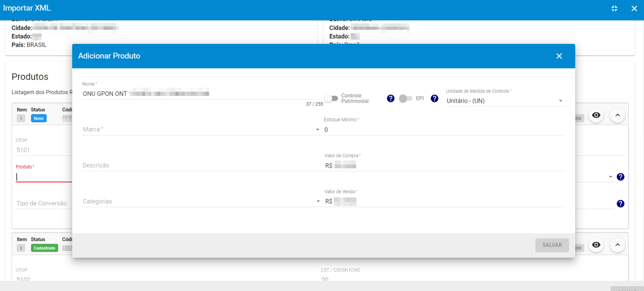Click the Cadastrado status badge
The height and width of the screenshot is (291, 644).
45,248
